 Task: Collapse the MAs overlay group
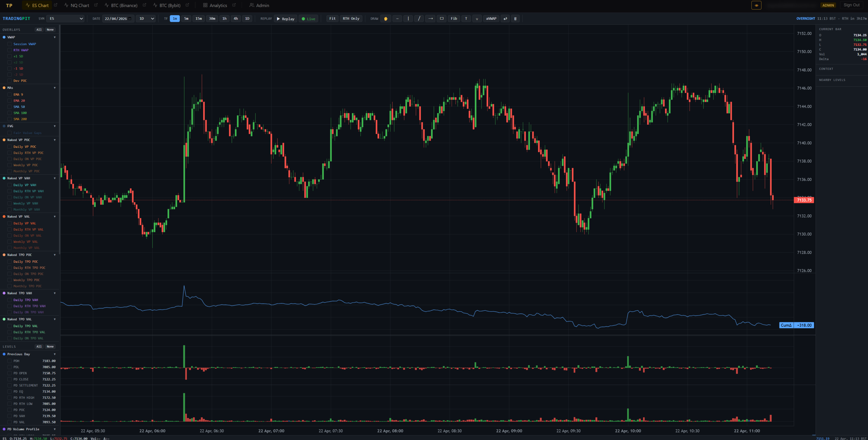(55, 88)
